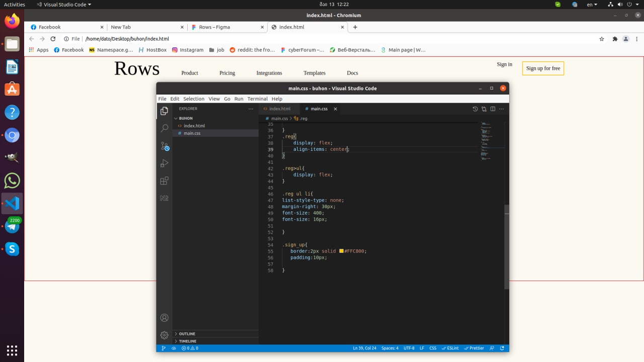Open Source Control view in VS Code
644x362 pixels.
pyautogui.click(x=165, y=146)
